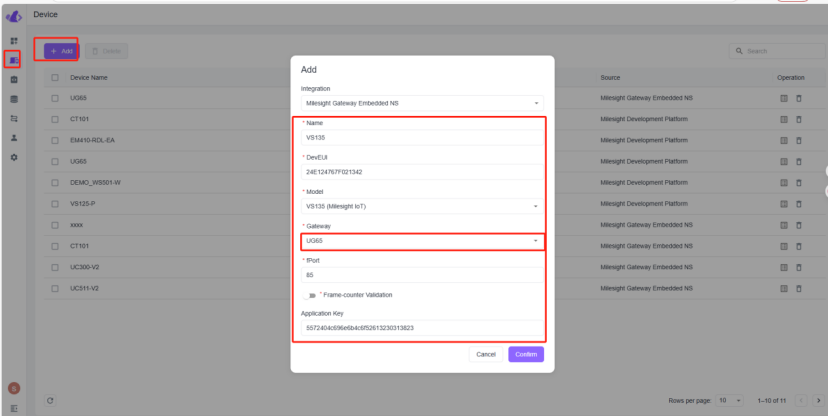Click the xxxx device name
This screenshot has height=416, width=829.
tap(77, 225)
